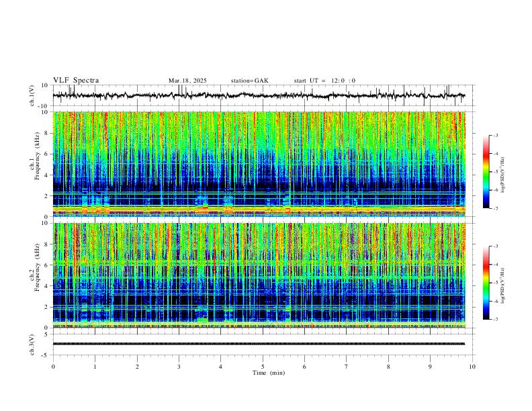
Task: Click the "8" tick on time axis
Action: click(x=388, y=367)
